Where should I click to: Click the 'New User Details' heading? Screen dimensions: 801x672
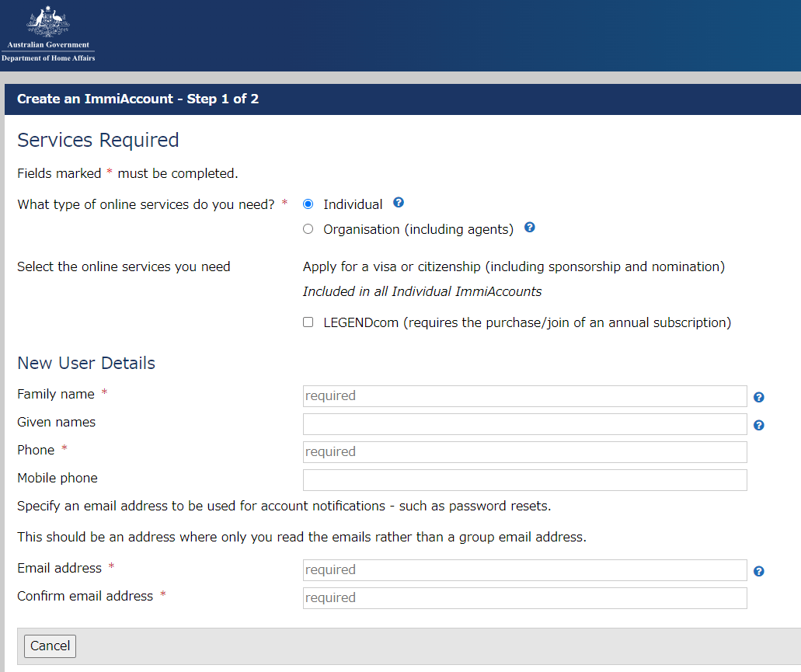(86, 363)
